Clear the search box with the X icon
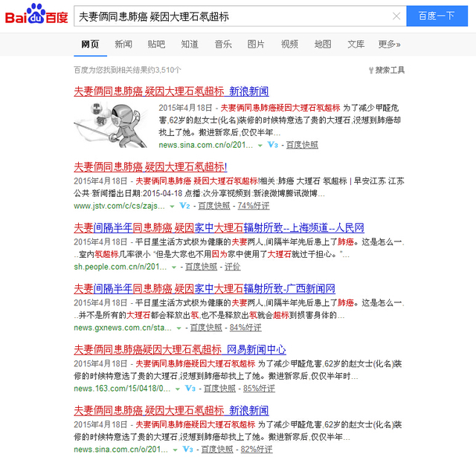Viewport: 476px width, 457px height. coord(396,16)
